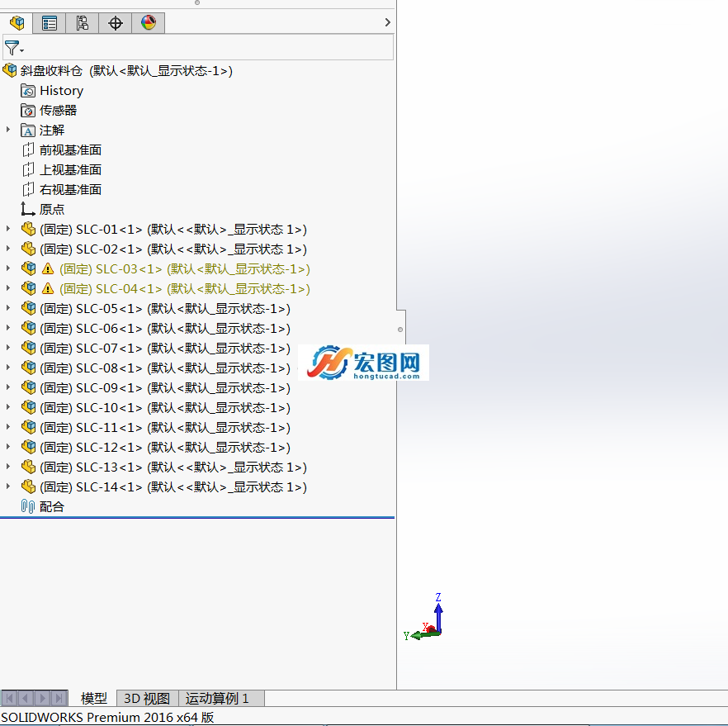The width and height of the screenshot is (728, 726).
Task: Switch to the 3D 视图 tab
Action: tap(147, 699)
